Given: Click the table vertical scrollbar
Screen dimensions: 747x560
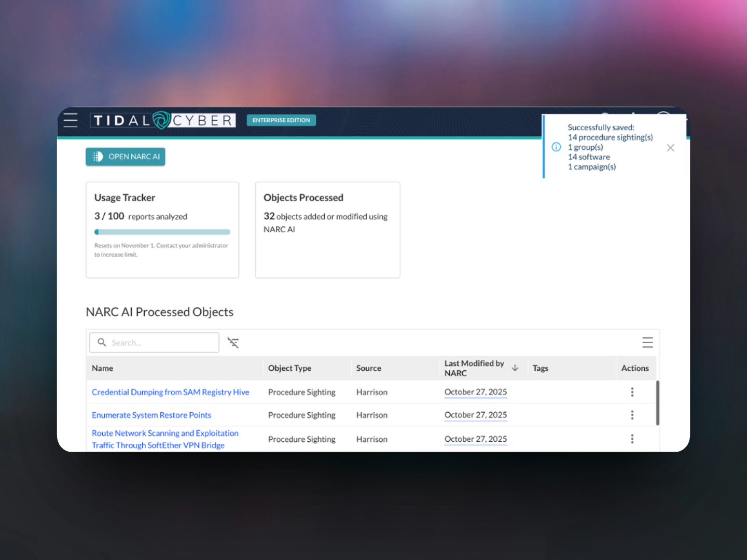Looking at the screenshot, I should 658,403.
